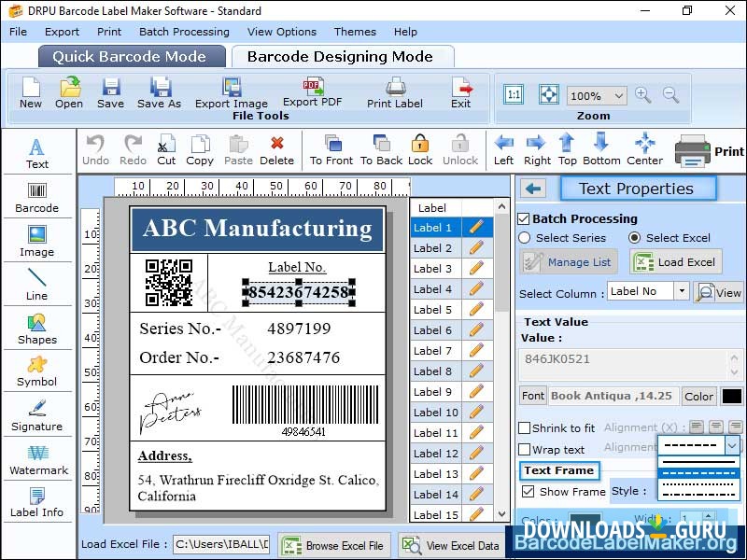
Task: Click Print Label in File Tools
Action: point(394,92)
